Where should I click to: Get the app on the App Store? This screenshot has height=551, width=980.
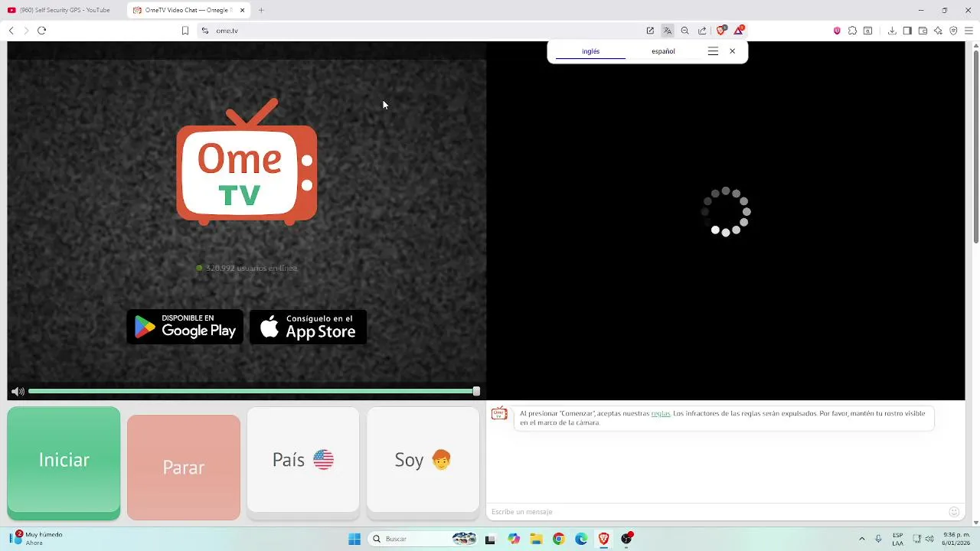click(x=308, y=327)
